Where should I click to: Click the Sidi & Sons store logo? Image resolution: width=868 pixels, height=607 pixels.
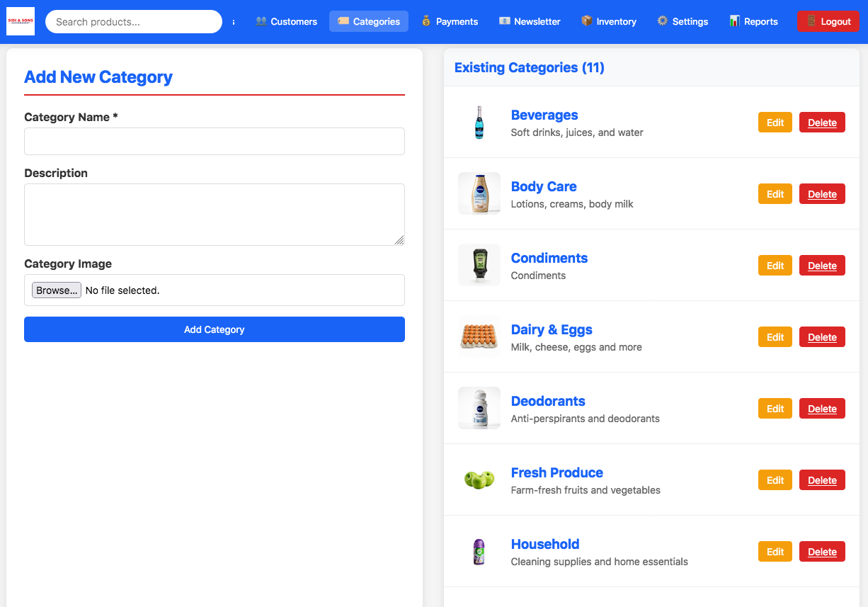21,21
